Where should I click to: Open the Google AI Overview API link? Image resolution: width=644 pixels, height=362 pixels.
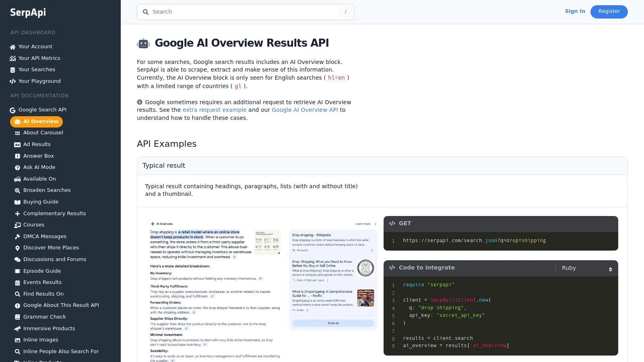point(305,110)
